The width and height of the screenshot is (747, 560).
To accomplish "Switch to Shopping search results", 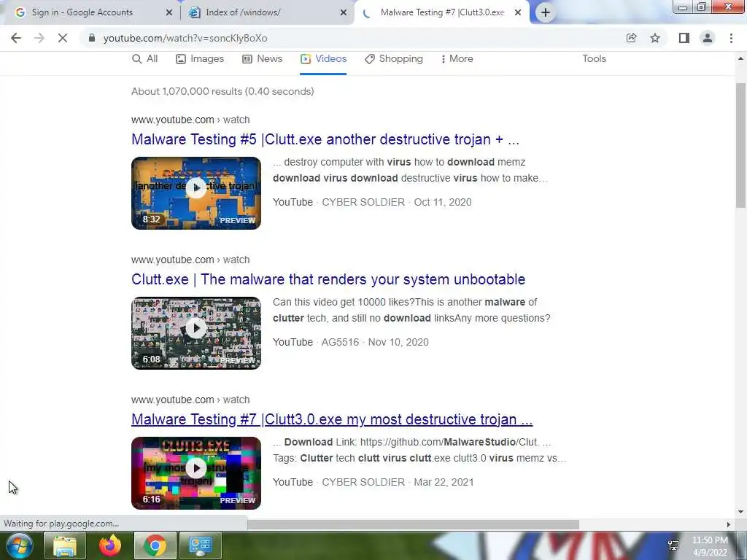I will [x=394, y=58].
